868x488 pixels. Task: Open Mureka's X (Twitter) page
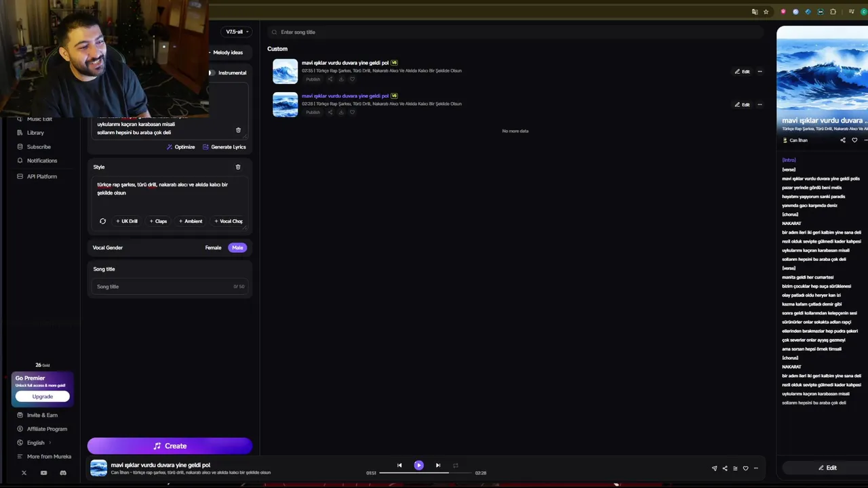coord(24,473)
